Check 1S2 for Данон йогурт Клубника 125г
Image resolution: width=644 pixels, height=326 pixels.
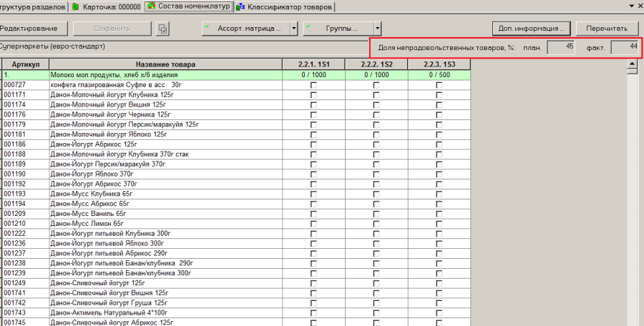click(376, 95)
